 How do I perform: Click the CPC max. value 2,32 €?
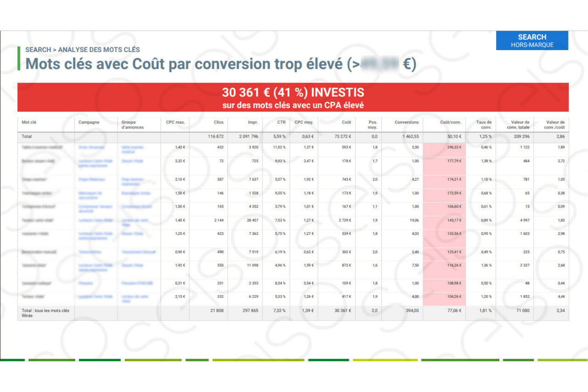tap(180, 161)
